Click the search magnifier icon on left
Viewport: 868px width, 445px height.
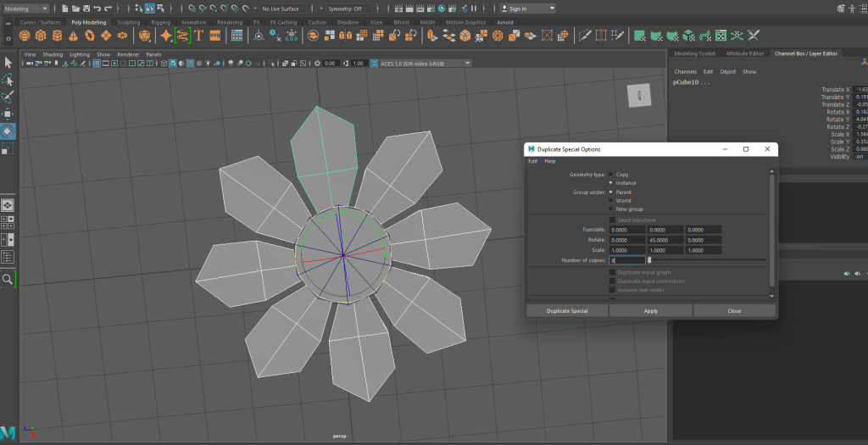pos(8,279)
